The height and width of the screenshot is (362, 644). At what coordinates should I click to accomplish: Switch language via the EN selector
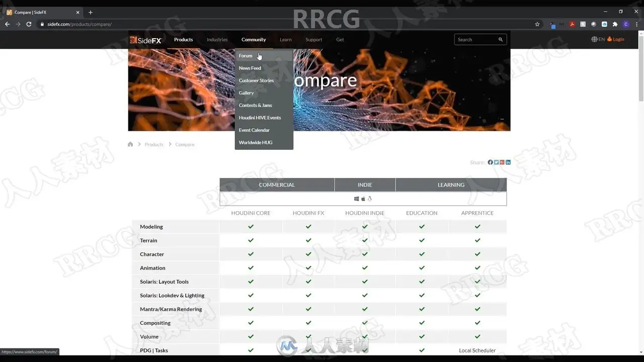(602, 39)
